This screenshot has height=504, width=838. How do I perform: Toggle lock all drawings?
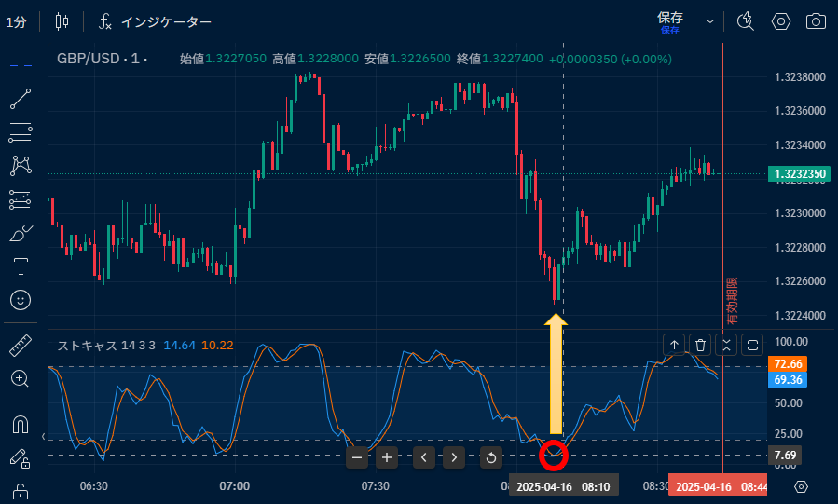21,491
